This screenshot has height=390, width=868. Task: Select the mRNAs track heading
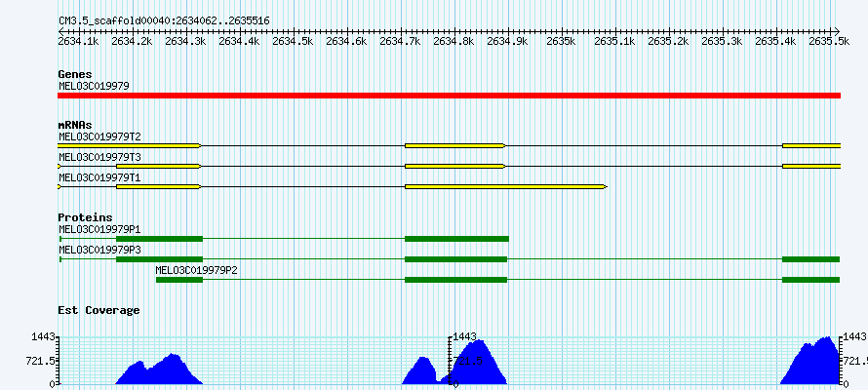(x=75, y=125)
